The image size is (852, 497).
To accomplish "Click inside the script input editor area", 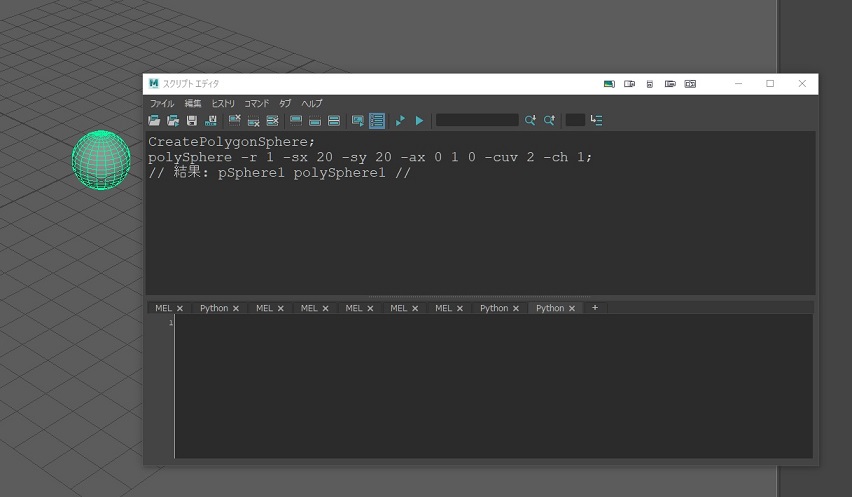I will 493,386.
